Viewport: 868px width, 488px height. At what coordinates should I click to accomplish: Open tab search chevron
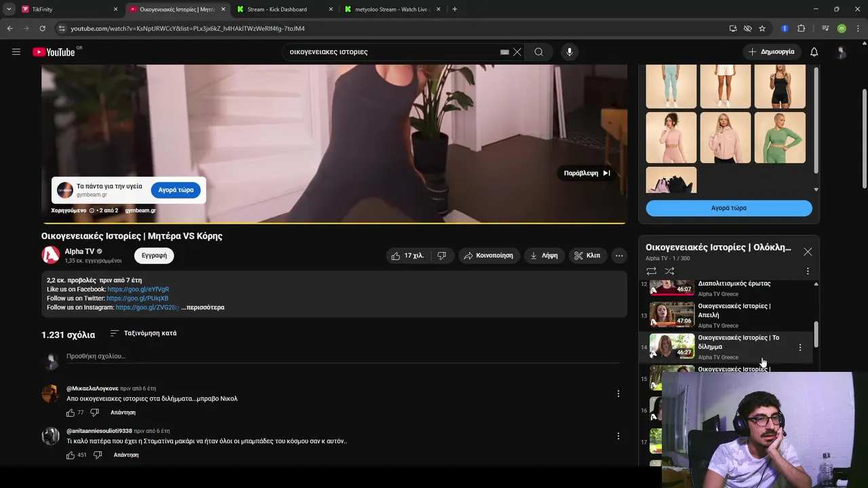9,9
